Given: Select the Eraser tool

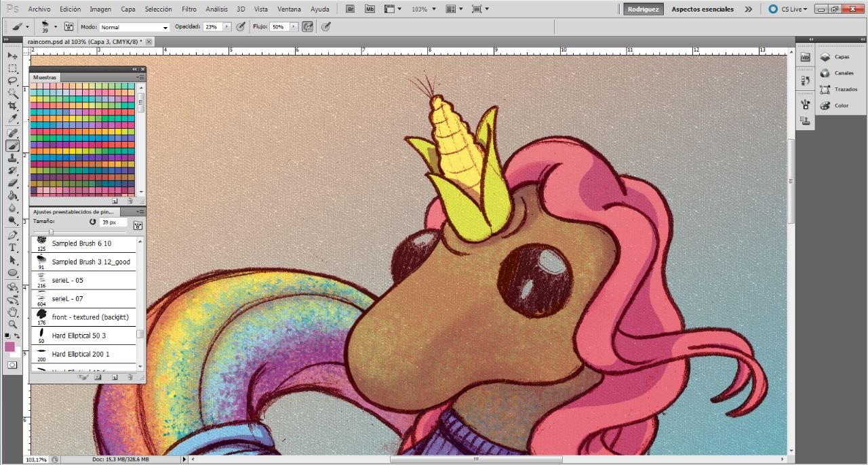Looking at the screenshot, I should tap(12, 183).
